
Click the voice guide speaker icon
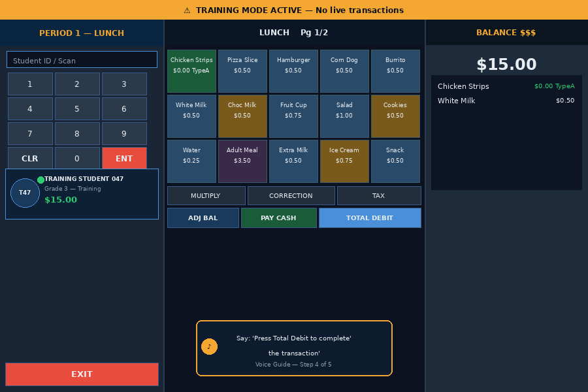point(209,347)
